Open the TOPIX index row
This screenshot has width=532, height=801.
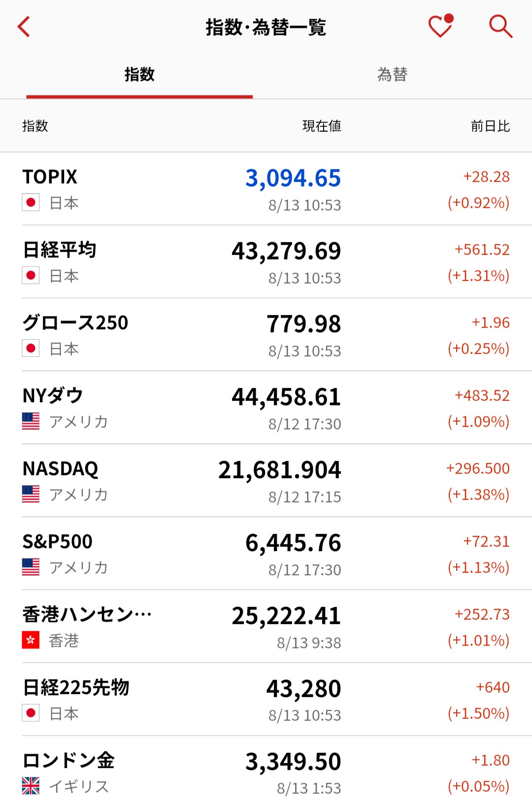pyautogui.click(x=266, y=189)
